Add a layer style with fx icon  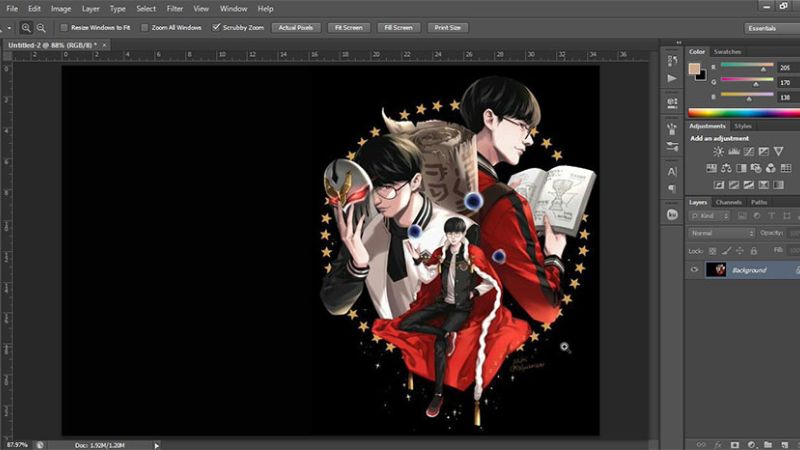718,445
